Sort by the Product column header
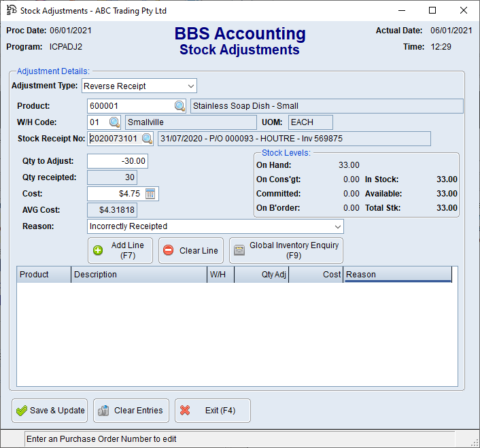Viewport: 480px width, 448px height. click(44, 275)
